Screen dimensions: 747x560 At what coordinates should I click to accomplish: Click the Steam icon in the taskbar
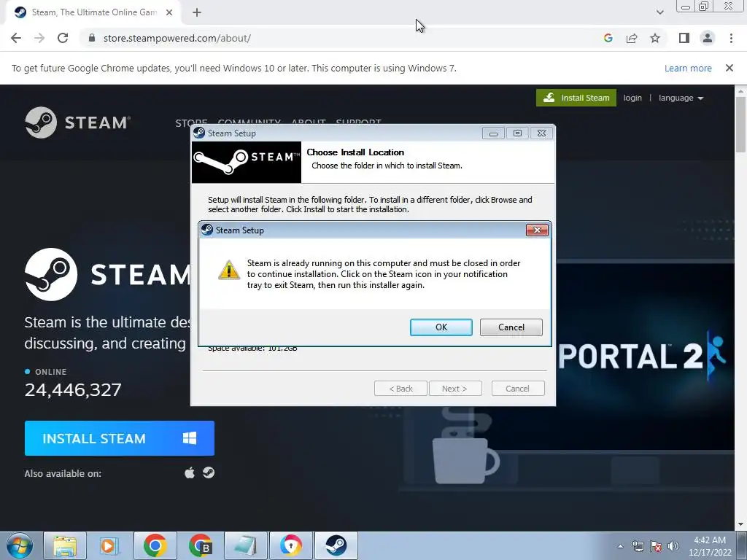click(336, 545)
